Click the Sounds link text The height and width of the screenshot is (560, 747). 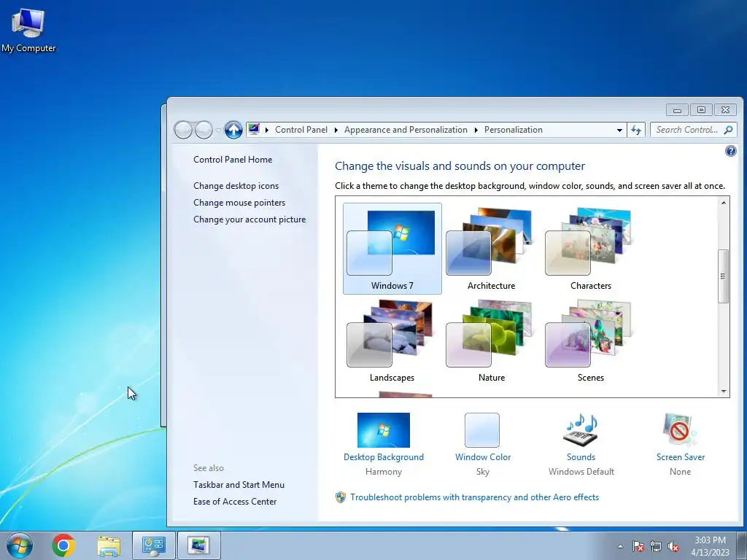581,457
